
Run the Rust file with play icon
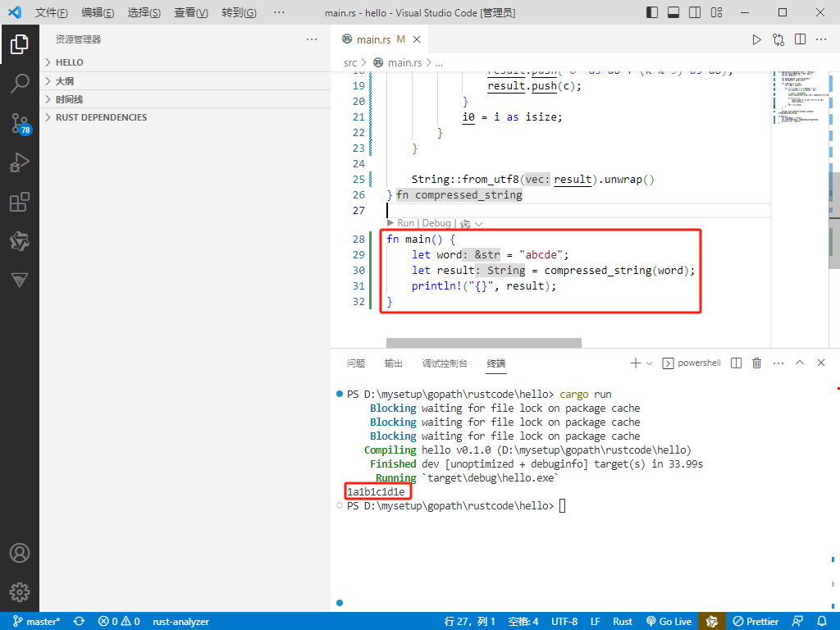756,39
